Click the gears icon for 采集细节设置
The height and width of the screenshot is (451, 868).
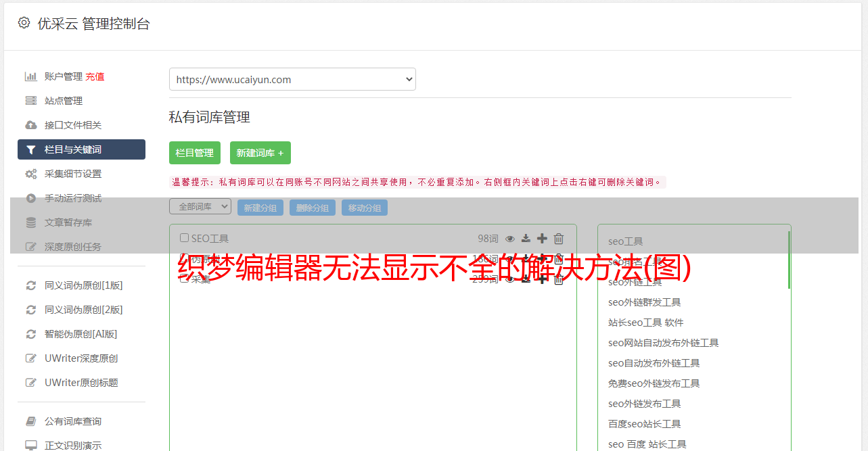click(31, 174)
